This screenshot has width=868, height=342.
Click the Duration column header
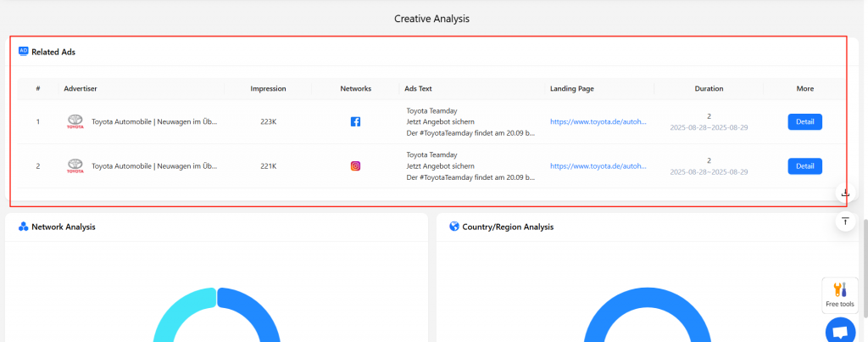coord(709,88)
